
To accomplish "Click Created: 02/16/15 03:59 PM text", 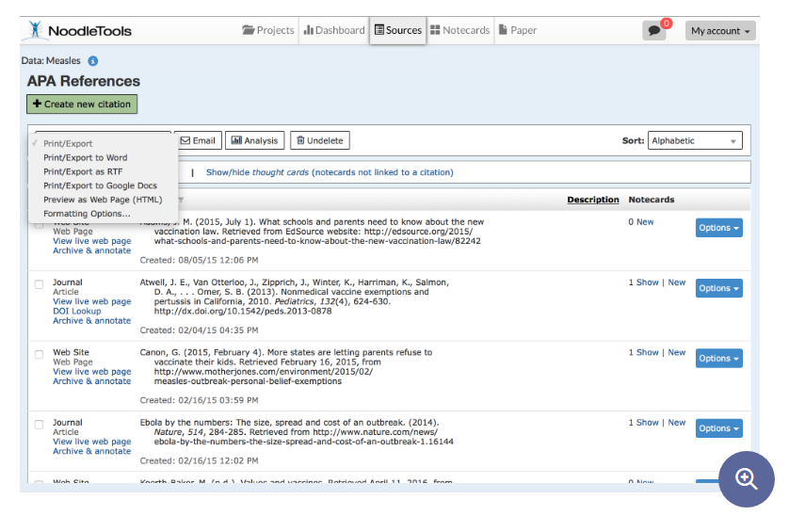I will tap(199, 400).
